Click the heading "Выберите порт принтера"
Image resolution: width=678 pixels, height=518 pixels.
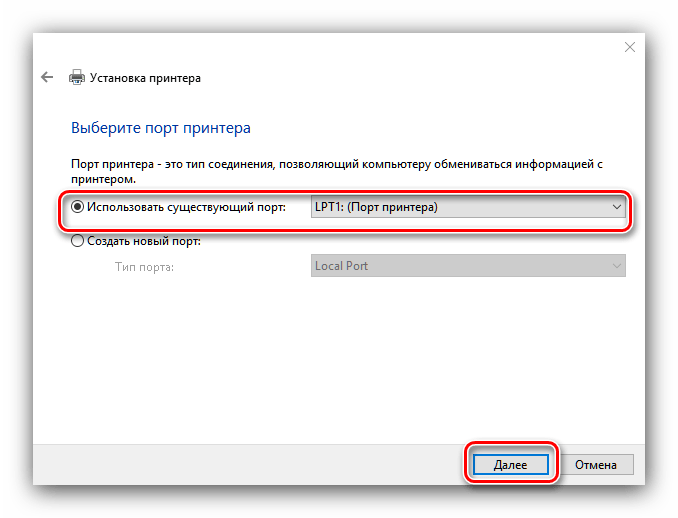[x=160, y=128]
